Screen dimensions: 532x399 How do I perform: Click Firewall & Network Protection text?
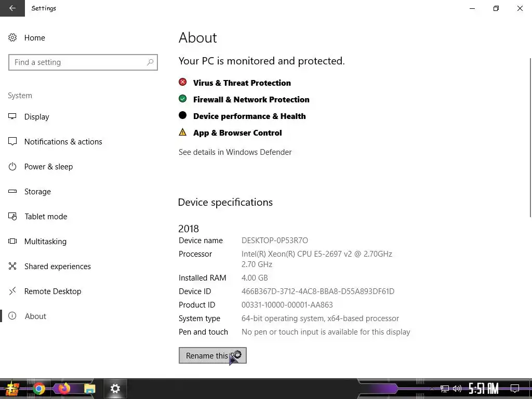tap(251, 99)
